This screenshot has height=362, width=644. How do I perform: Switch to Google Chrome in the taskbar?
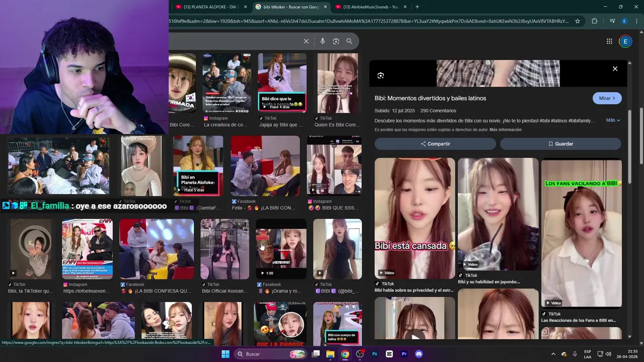click(345, 354)
